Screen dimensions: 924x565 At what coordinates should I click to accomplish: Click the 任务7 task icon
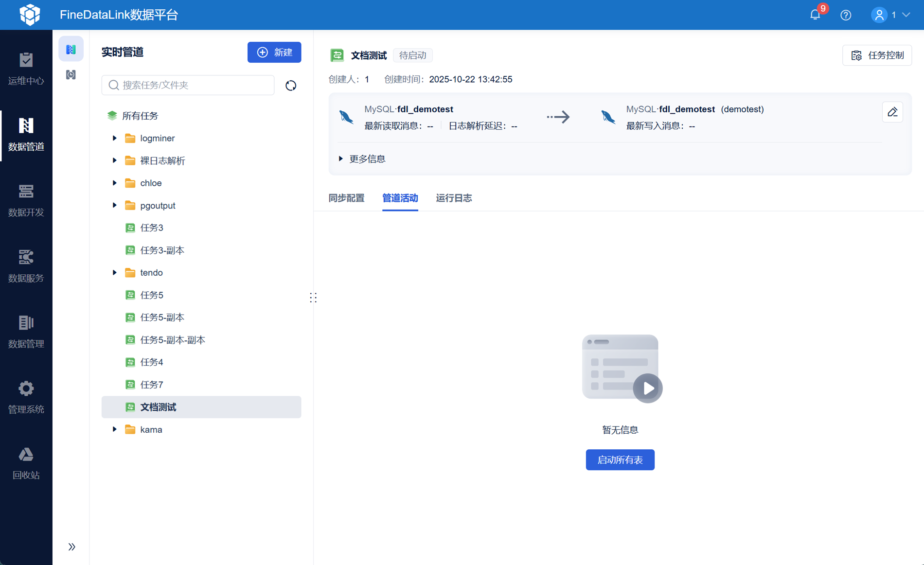click(x=130, y=385)
